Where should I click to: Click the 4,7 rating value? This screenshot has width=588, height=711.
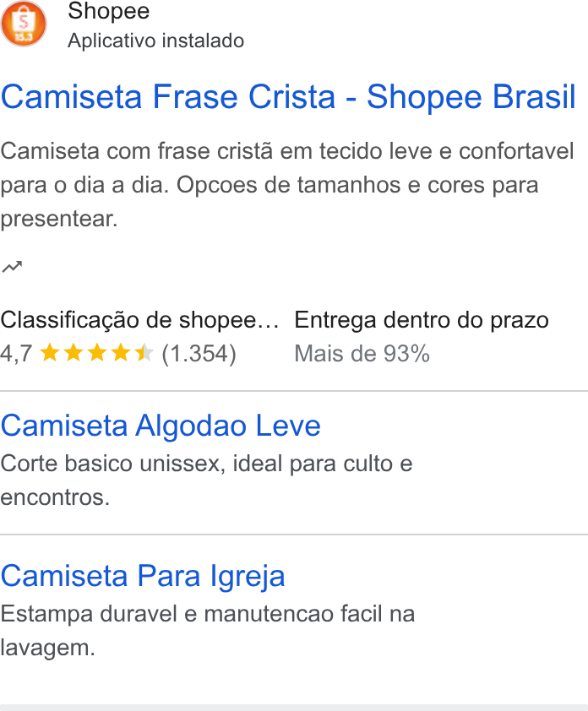tap(16, 354)
